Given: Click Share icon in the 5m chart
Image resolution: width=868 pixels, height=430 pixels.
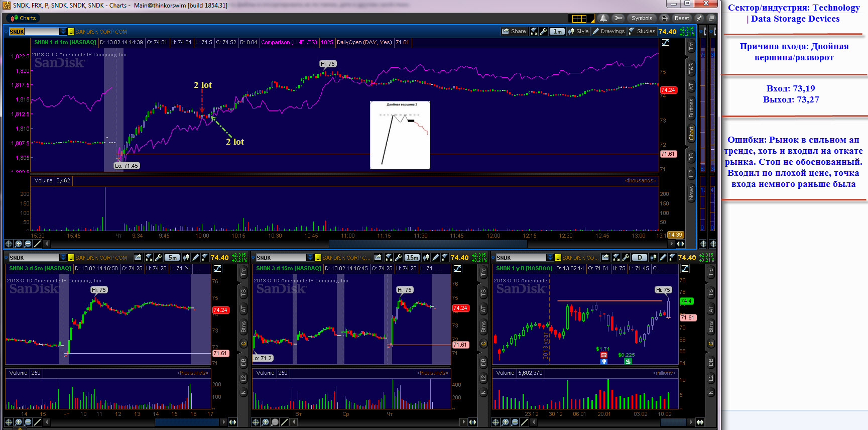Looking at the screenshot, I should (x=138, y=257).
